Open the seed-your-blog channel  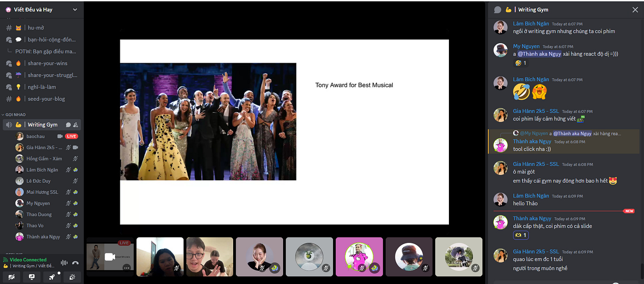click(x=42, y=99)
